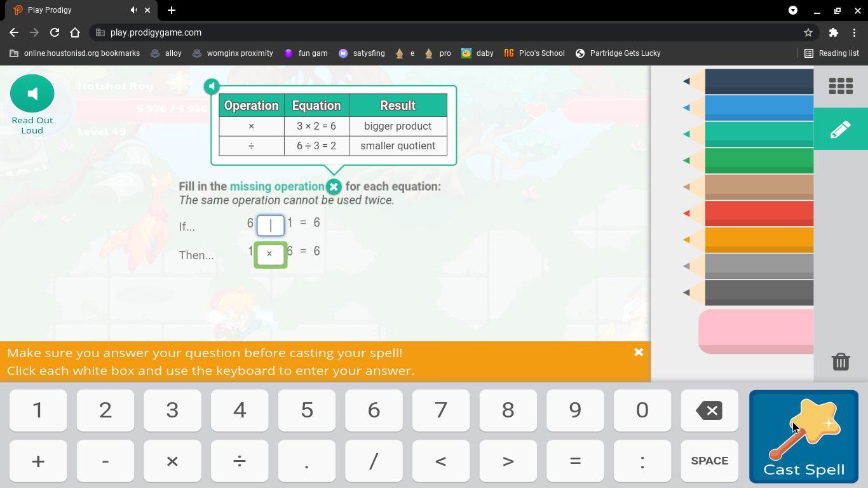
Task: Open the satysfing bookmark
Action: [x=362, y=53]
